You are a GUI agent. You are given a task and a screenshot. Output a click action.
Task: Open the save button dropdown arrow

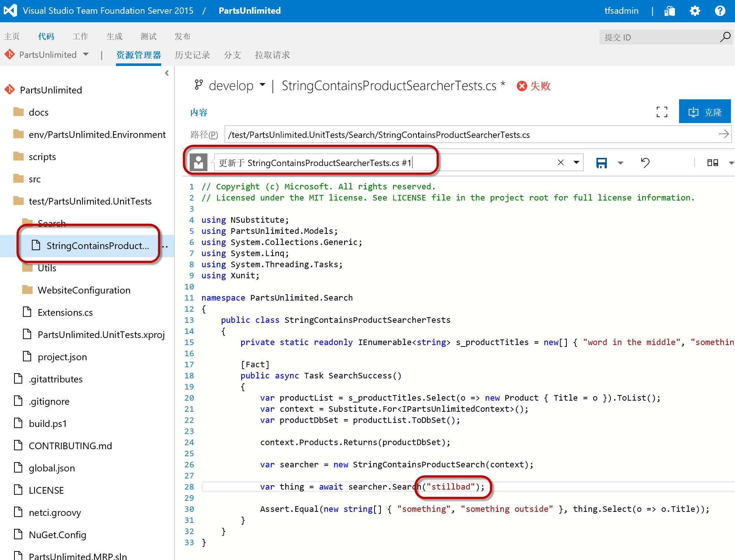(x=621, y=163)
